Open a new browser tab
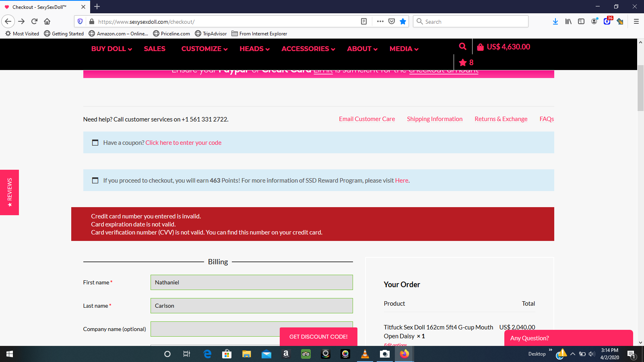Image resolution: width=644 pixels, height=362 pixels. click(97, 6)
